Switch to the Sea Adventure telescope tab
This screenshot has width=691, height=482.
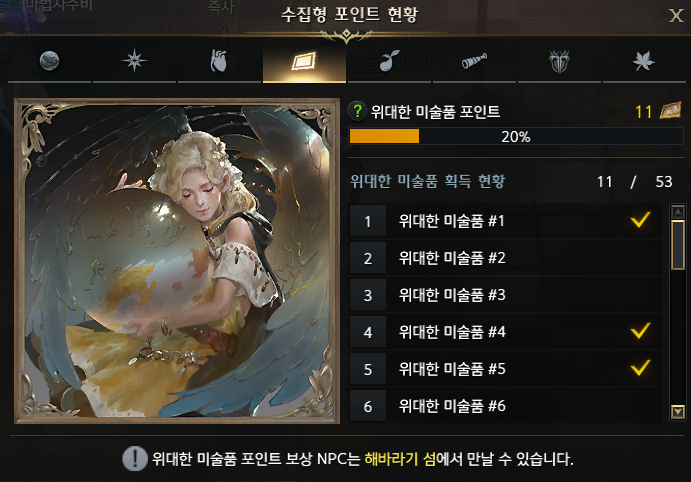[474, 61]
